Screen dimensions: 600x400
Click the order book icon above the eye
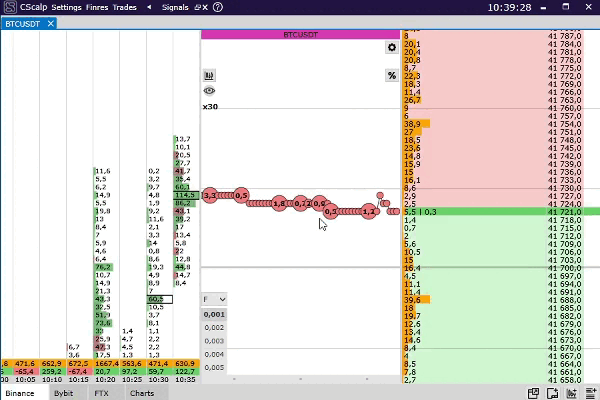[x=209, y=75]
